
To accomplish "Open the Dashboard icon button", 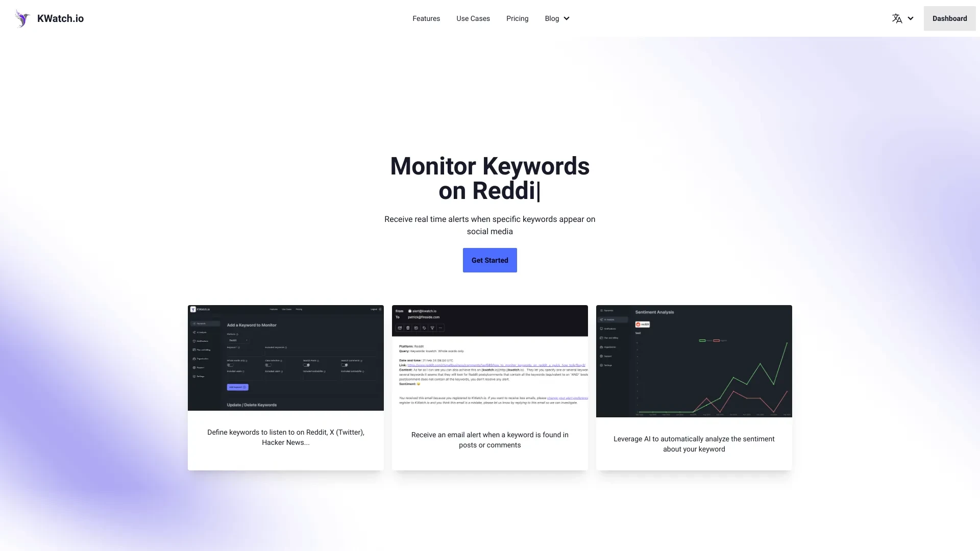I will click(x=950, y=18).
